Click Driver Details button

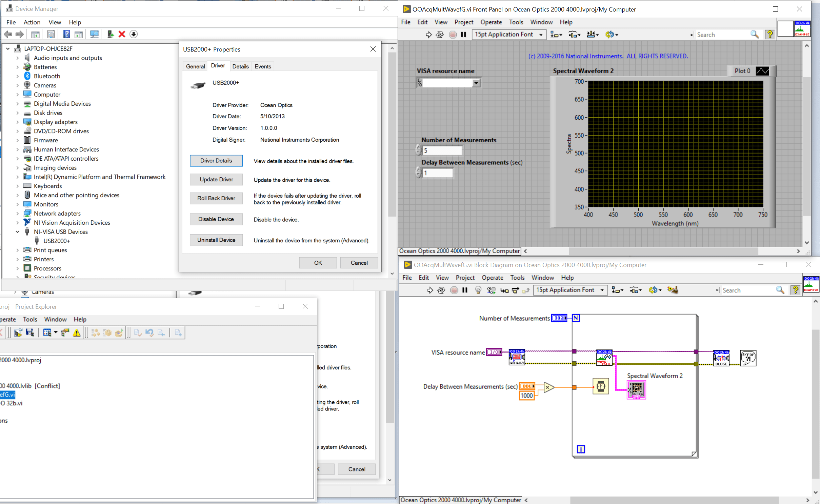pos(216,161)
